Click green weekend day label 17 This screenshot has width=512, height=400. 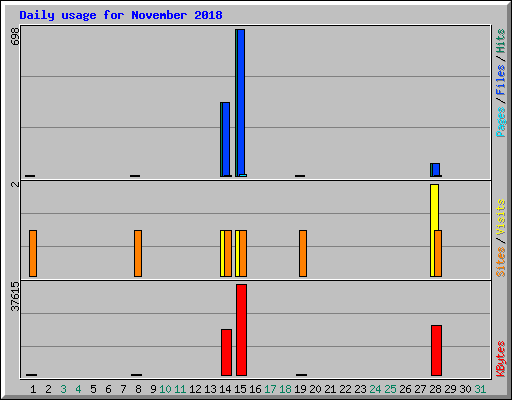click(x=270, y=389)
